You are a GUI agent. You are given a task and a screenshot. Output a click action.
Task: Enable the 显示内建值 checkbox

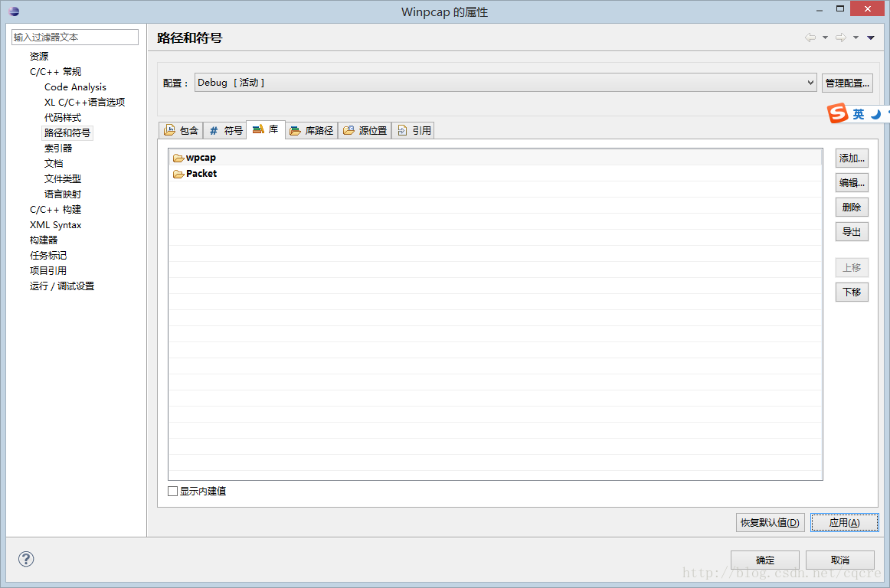[x=172, y=491]
